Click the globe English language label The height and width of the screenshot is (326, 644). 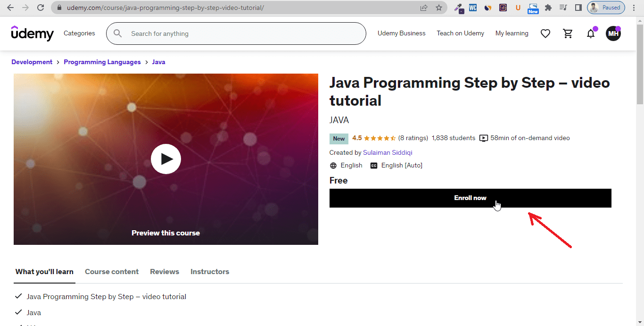[346, 166]
